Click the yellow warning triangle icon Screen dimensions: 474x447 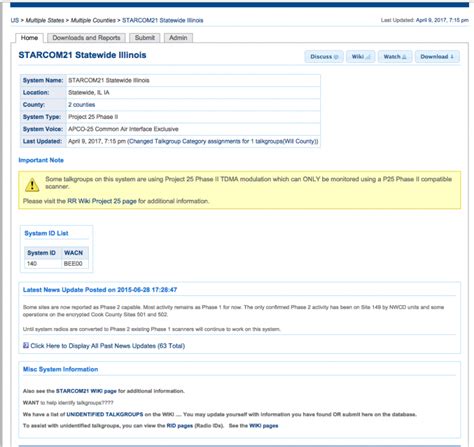32,185
